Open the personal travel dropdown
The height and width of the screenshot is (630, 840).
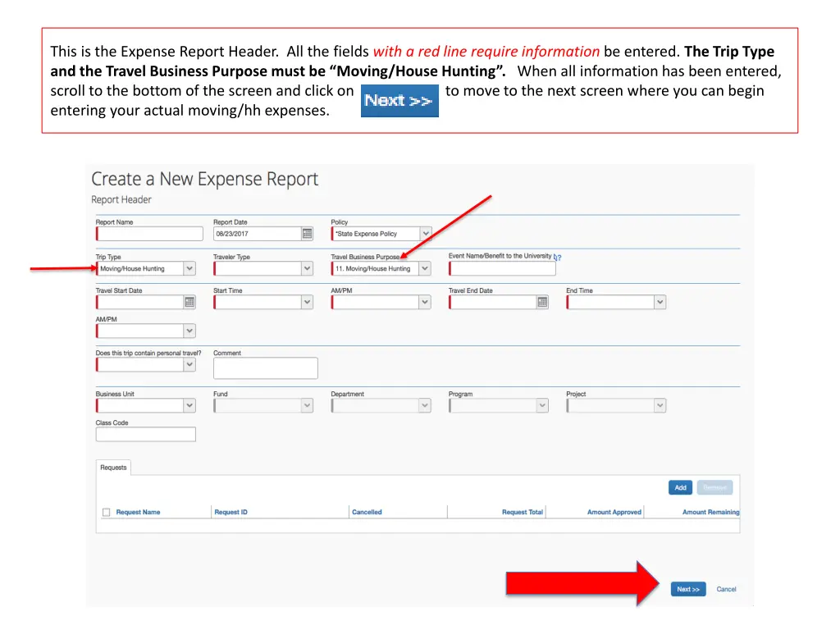click(189, 365)
